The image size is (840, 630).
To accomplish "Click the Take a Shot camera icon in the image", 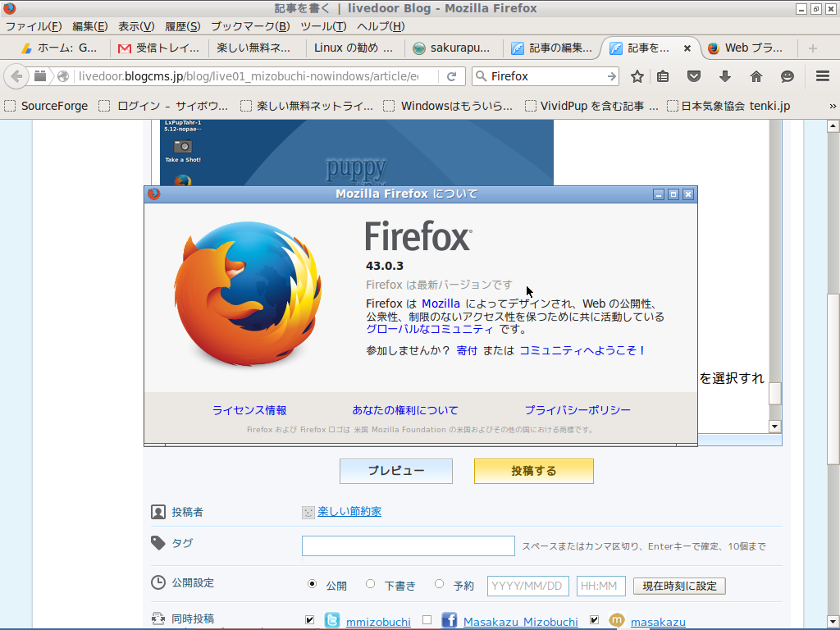I will coord(183,146).
